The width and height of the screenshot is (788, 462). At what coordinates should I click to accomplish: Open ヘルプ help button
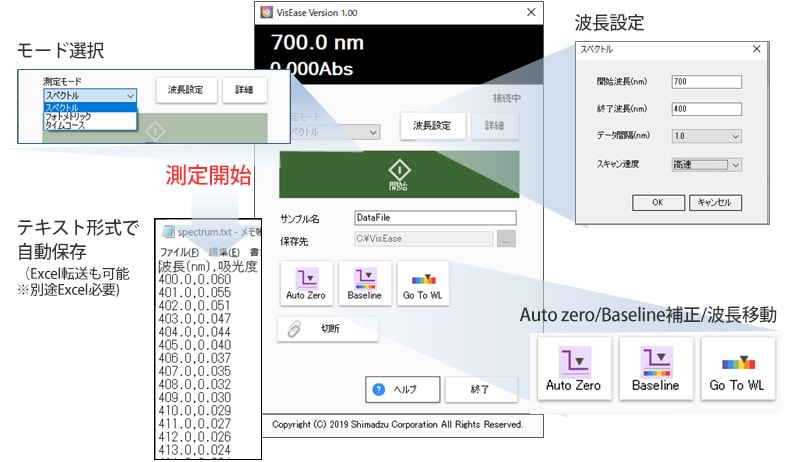click(x=403, y=389)
